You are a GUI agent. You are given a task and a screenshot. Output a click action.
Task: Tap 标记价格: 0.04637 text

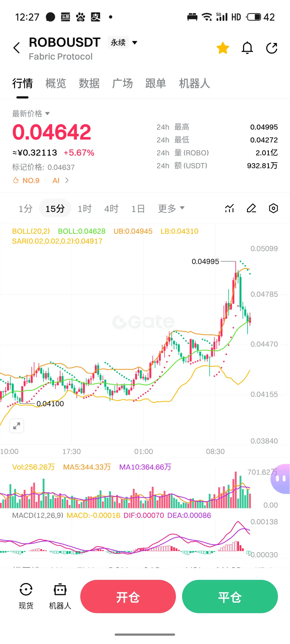(x=44, y=167)
